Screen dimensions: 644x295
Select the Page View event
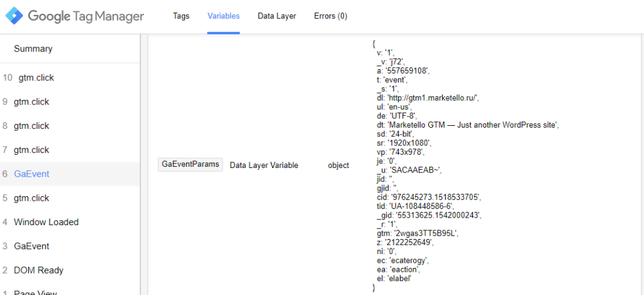(35, 292)
